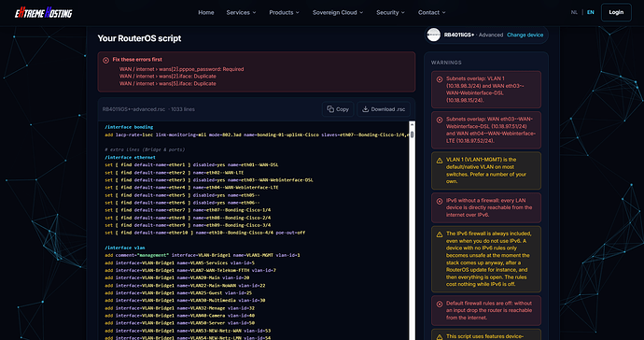Click warning triangle on script uses features notice

(x=440, y=337)
